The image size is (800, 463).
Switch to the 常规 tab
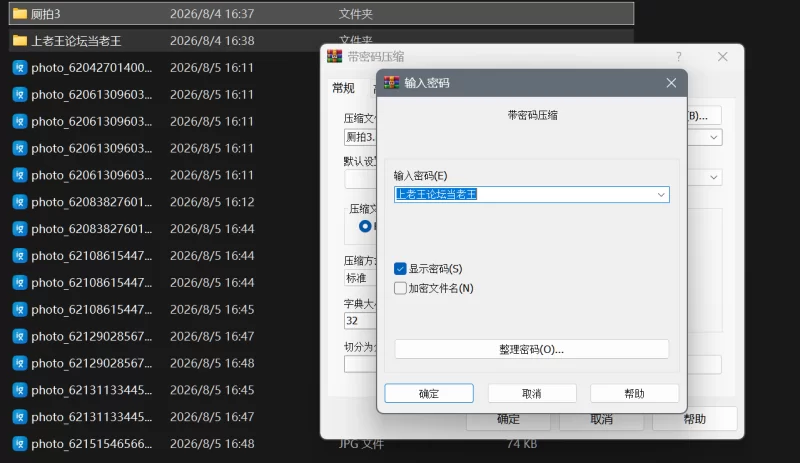coord(343,88)
